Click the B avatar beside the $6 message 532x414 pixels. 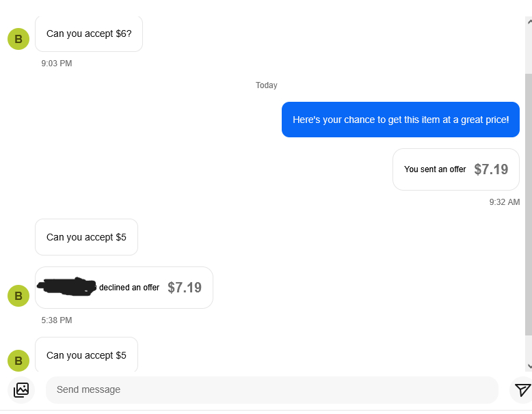point(18,39)
